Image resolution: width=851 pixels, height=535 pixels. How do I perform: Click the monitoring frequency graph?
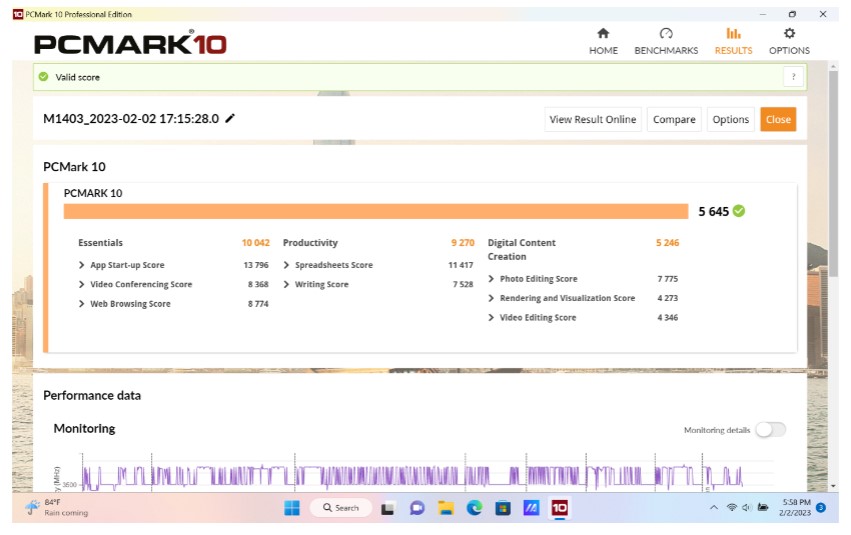pos(412,473)
